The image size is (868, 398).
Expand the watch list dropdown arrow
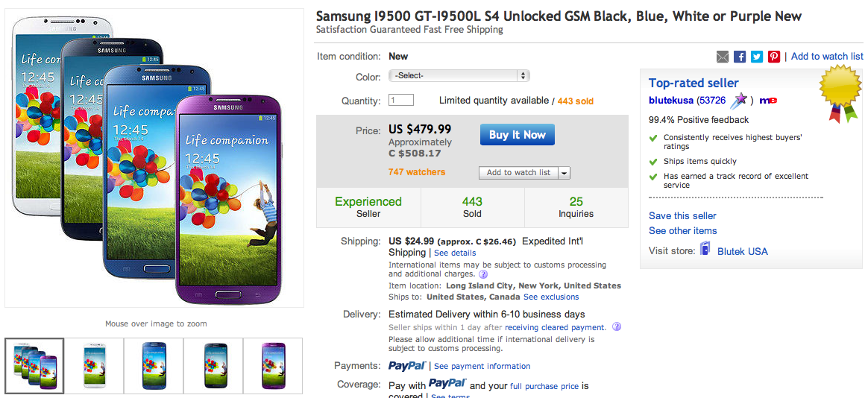(564, 173)
